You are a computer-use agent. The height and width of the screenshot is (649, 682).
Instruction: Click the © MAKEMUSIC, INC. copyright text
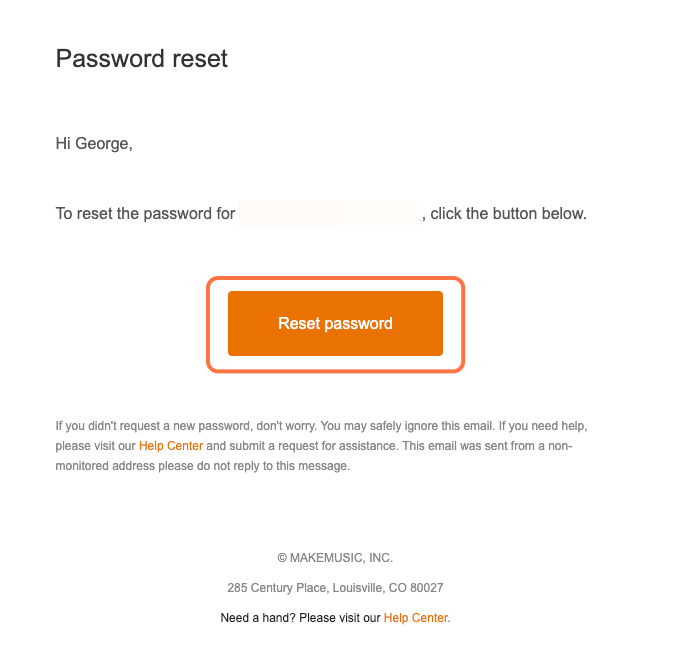(335, 558)
